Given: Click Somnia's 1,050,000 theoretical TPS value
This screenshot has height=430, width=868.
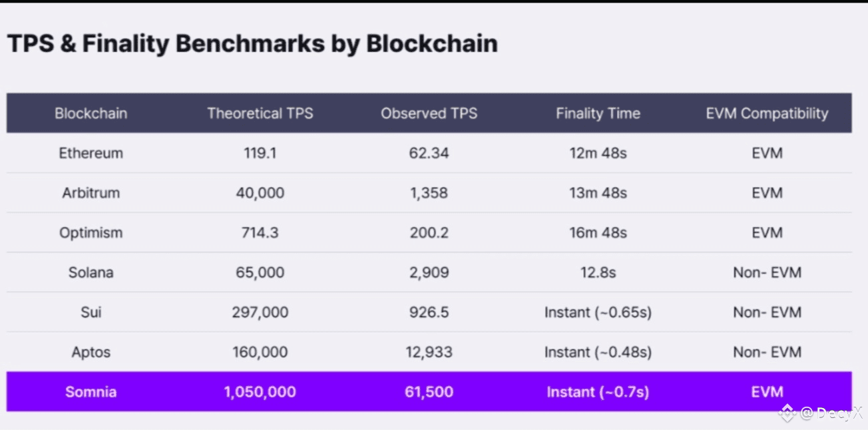Looking at the screenshot, I should 260,392.
